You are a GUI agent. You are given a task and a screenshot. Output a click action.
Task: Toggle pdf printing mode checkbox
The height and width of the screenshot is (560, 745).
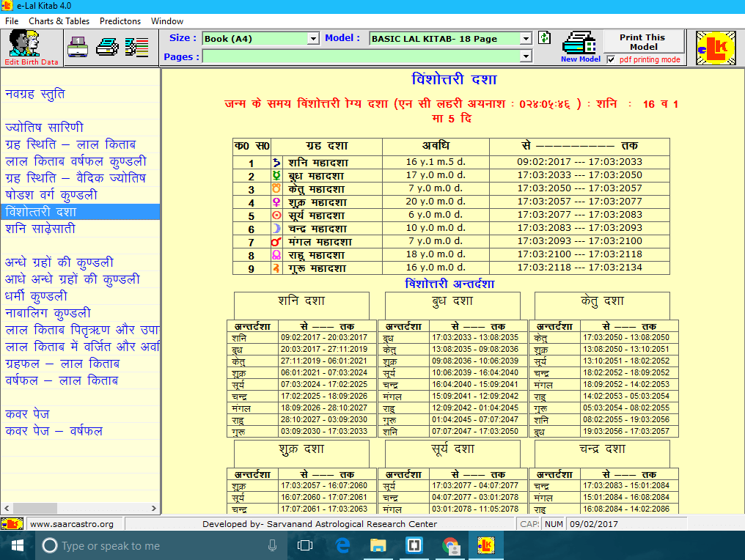pos(611,59)
